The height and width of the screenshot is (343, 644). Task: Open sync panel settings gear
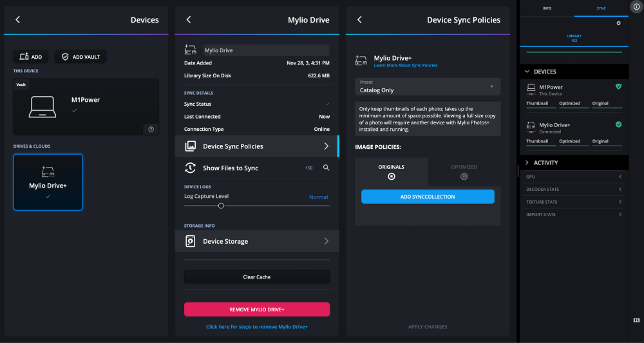618,23
